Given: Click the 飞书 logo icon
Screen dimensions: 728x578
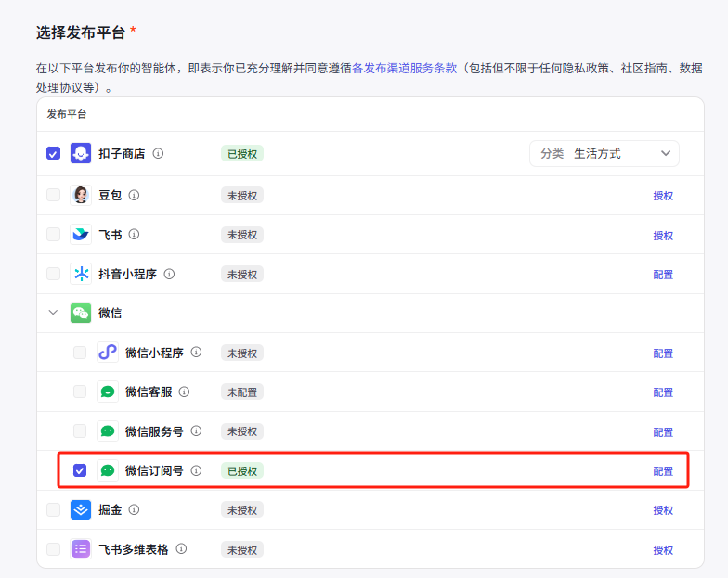Looking at the screenshot, I should click(x=81, y=235).
